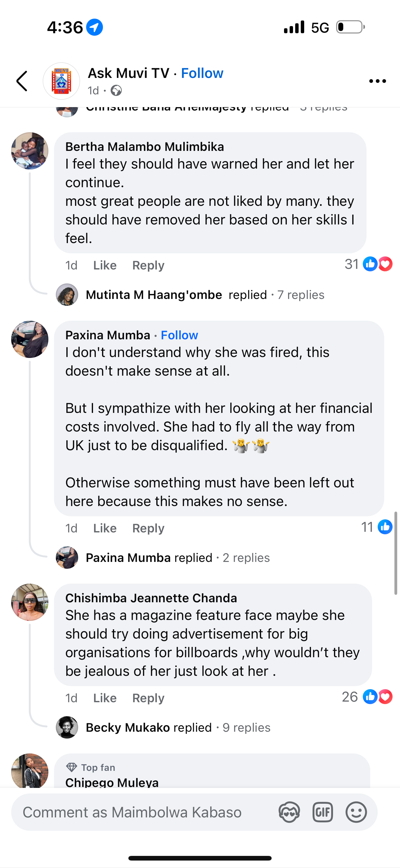Viewport: 400px width, 868px height.
Task: Open Ask Muvi TV page logo
Action: [61, 81]
